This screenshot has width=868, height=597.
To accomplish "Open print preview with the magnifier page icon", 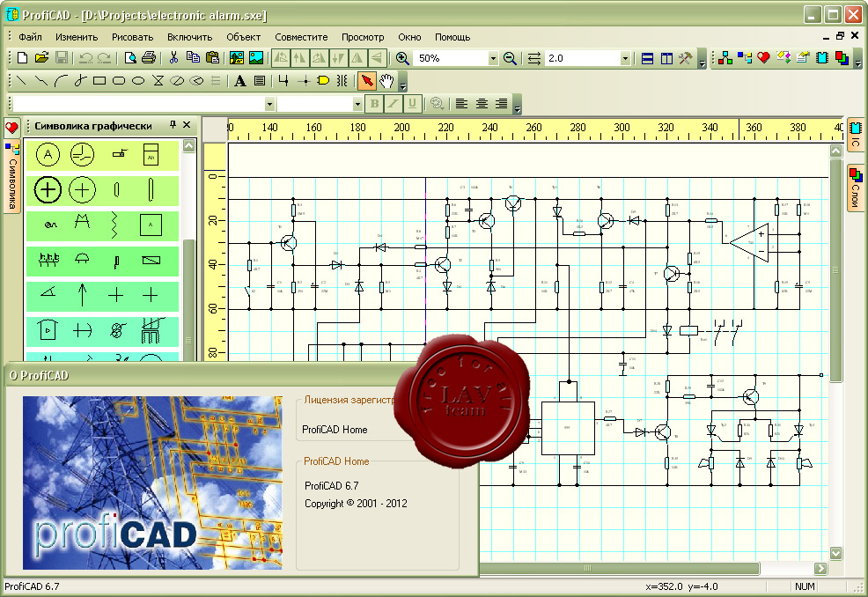I will (x=130, y=57).
